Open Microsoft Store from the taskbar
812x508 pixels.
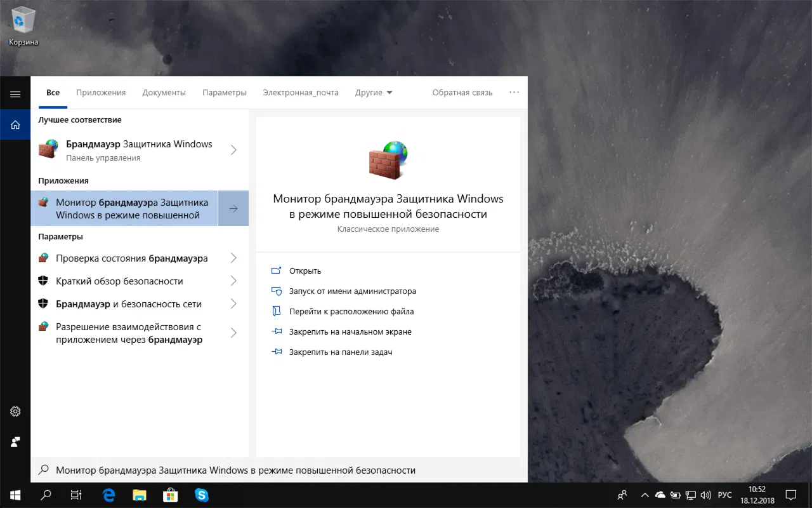point(170,495)
